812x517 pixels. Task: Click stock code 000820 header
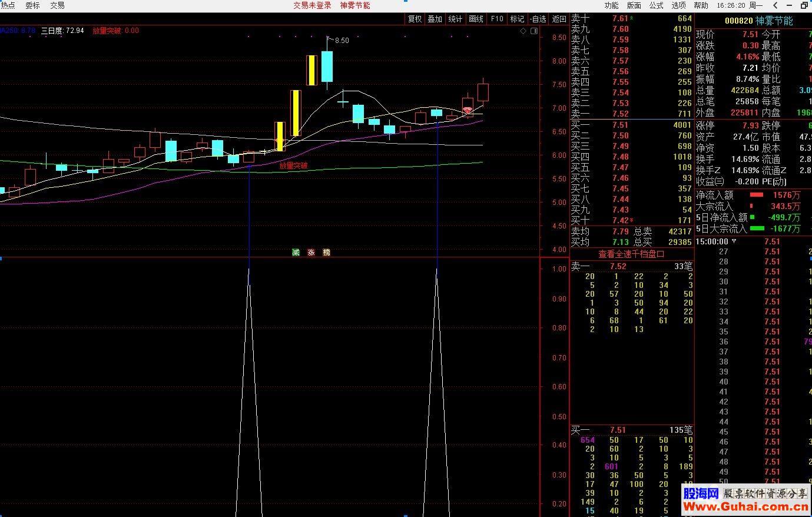click(x=738, y=21)
